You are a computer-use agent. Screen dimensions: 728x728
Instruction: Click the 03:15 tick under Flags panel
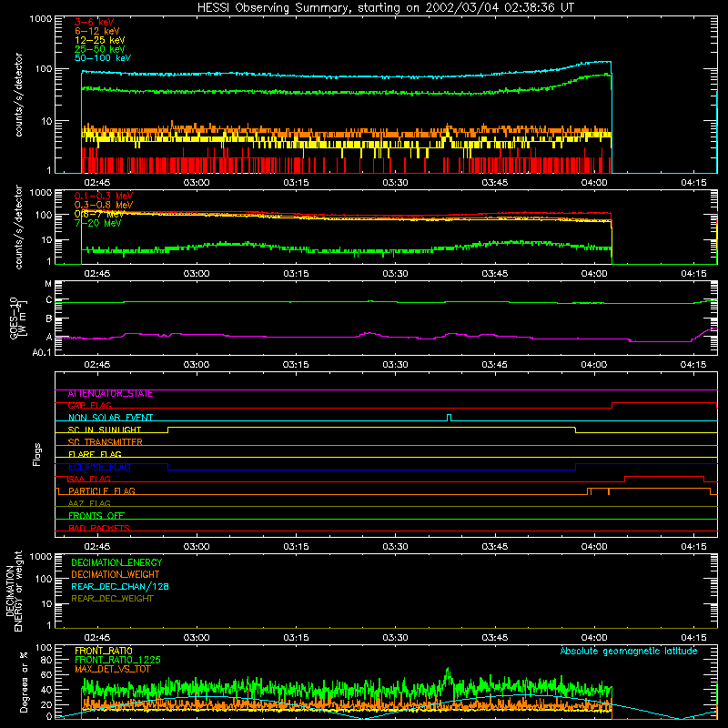[x=296, y=547]
